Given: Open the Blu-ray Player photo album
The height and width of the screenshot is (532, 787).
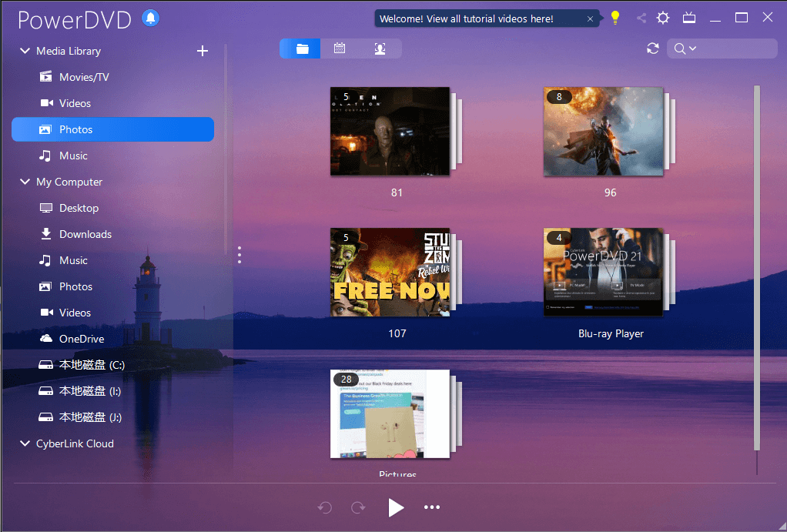Looking at the screenshot, I should point(603,273).
